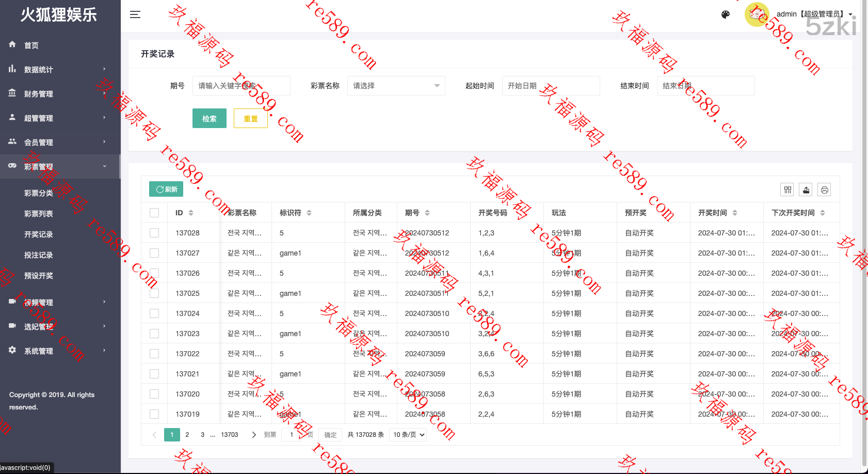The width and height of the screenshot is (868, 474).
Task: Click the person icon for 超管管理
Action: 12,117
